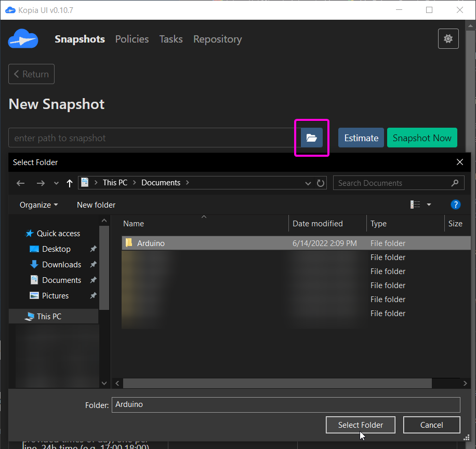
Task: Change view layout icon
Action: (415, 205)
